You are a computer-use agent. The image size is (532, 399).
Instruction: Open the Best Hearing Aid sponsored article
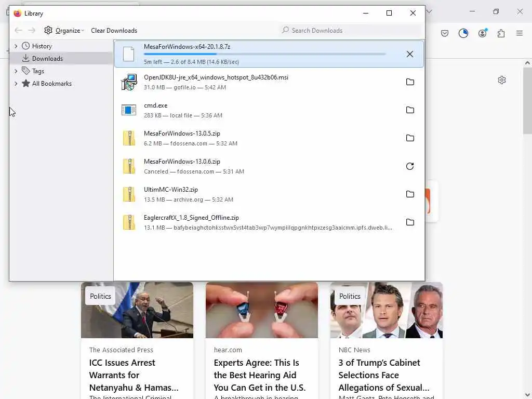click(x=260, y=375)
